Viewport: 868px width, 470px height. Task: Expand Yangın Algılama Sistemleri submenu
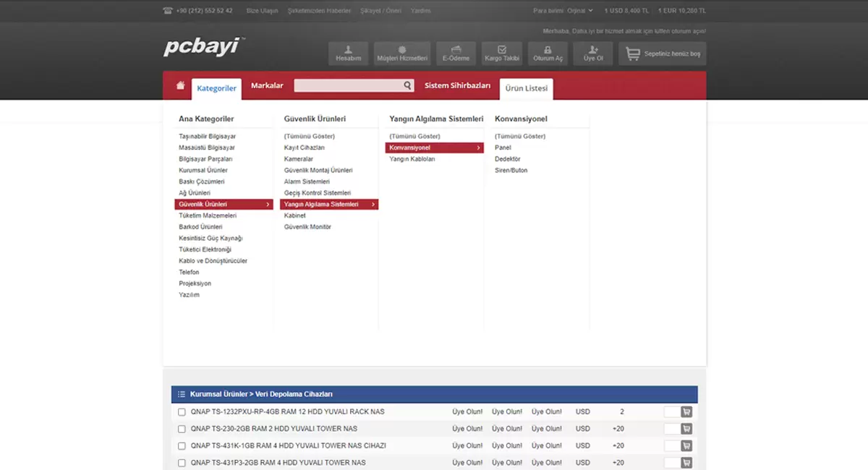click(x=373, y=205)
